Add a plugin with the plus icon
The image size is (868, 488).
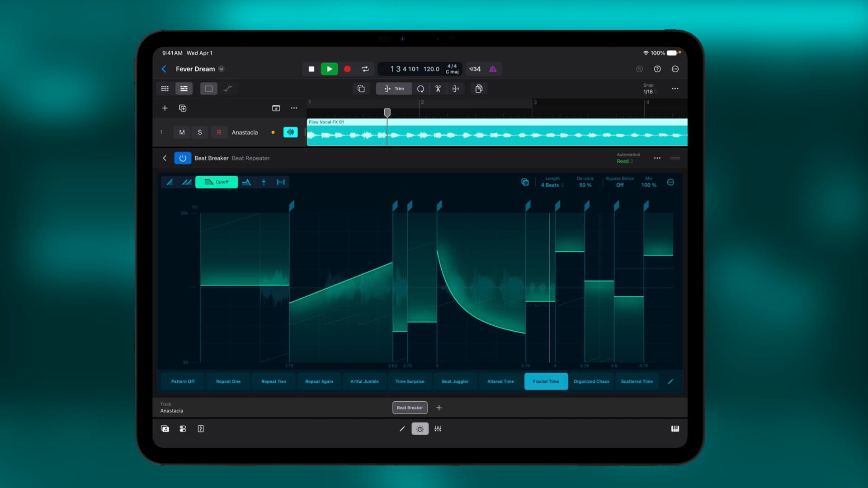point(439,408)
